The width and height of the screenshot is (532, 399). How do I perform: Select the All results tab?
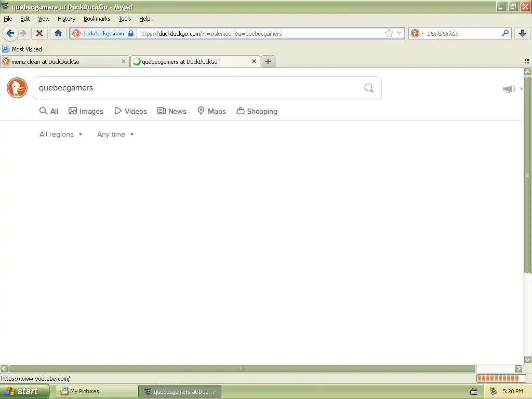point(49,111)
